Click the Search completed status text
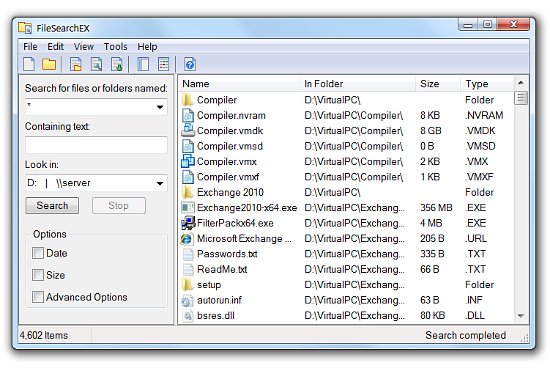Screen dimensions: 550x368 coord(465,335)
